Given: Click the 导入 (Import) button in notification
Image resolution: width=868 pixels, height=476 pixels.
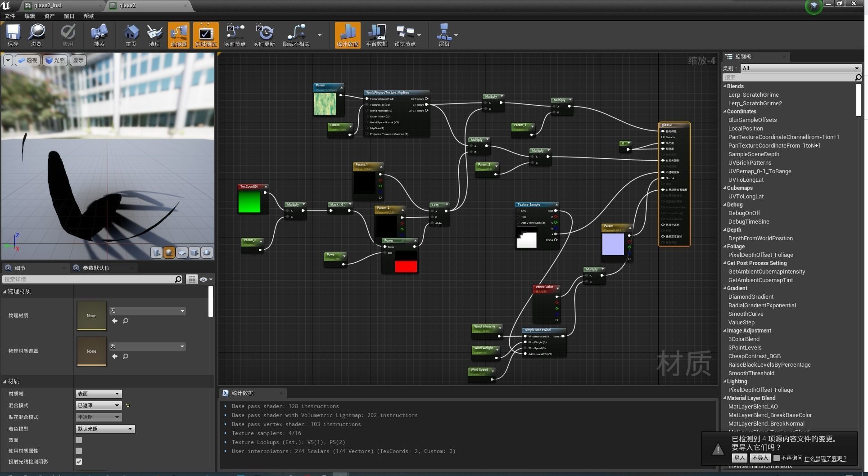Looking at the screenshot, I should [739, 458].
